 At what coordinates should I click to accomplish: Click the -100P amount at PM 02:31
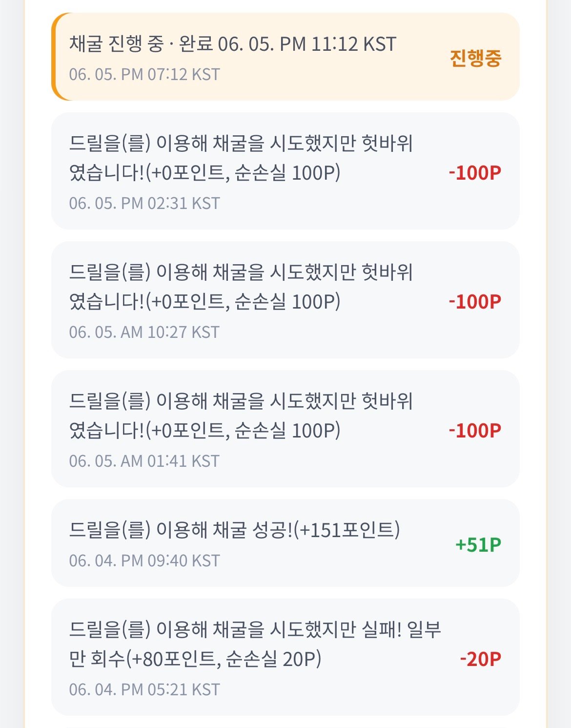point(475,172)
